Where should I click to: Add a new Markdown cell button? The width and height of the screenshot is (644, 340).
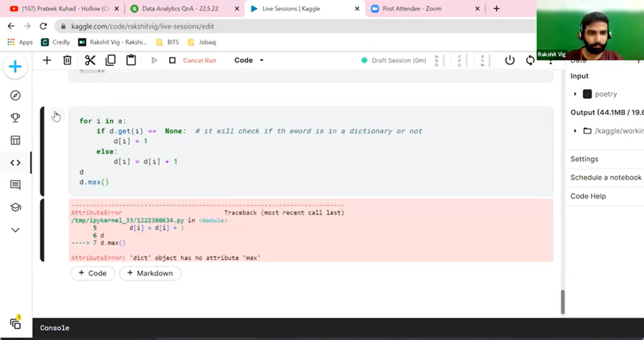tap(150, 273)
